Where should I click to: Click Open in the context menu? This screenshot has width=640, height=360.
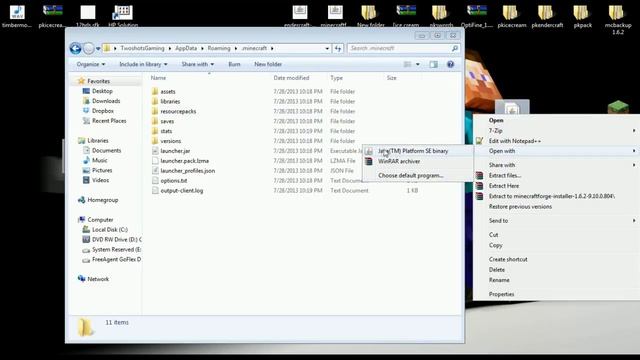[x=496, y=120]
